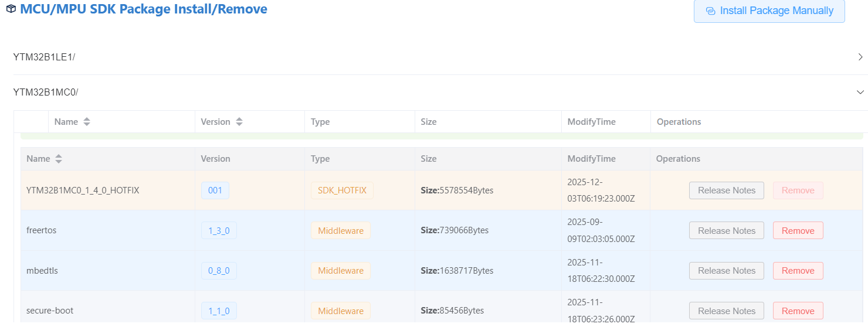Open Release Notes for secure-boot

click(x=727, y=311)
